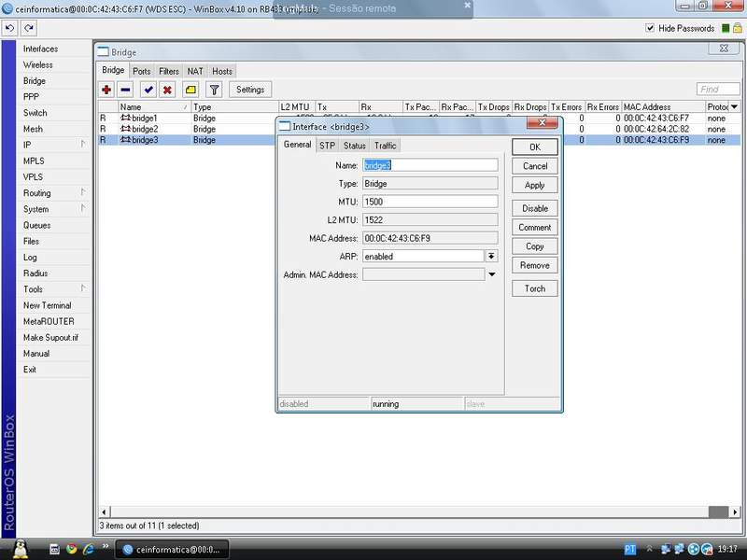Expand the IP submenu in sidebar

coord(83,145)
